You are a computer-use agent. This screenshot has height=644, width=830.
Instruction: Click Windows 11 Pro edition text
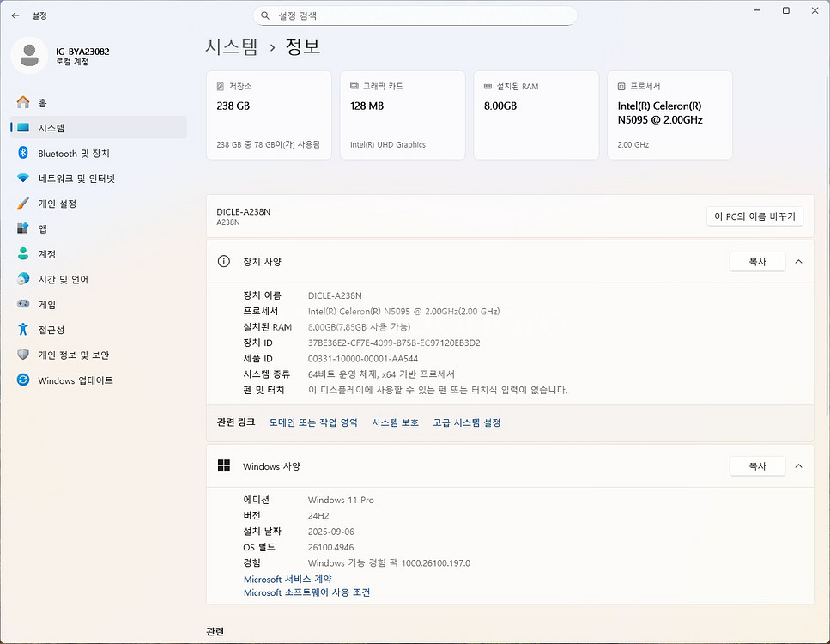point(341,500)
